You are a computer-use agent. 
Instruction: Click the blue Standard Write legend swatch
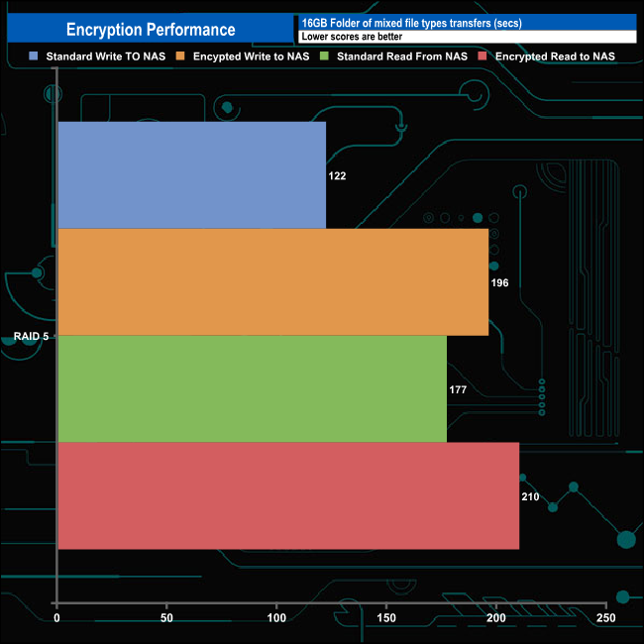(x=35, y=57)
